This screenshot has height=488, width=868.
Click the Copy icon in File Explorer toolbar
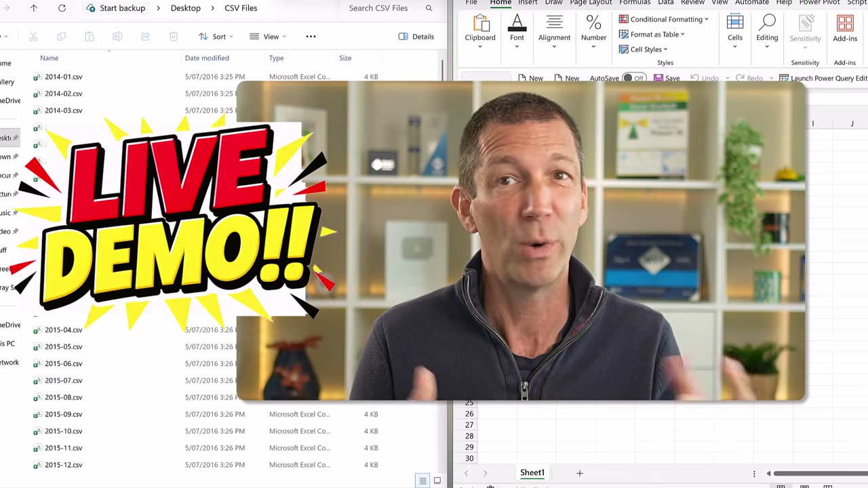(61, 37)
